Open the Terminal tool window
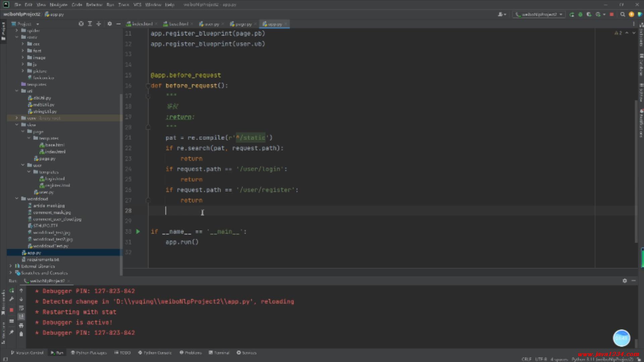 click(219, 353)
